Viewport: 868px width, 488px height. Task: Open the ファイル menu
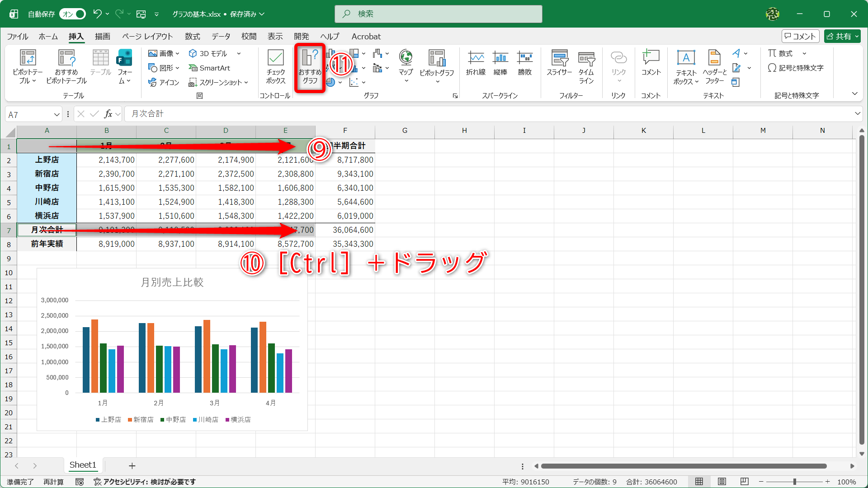16,37
